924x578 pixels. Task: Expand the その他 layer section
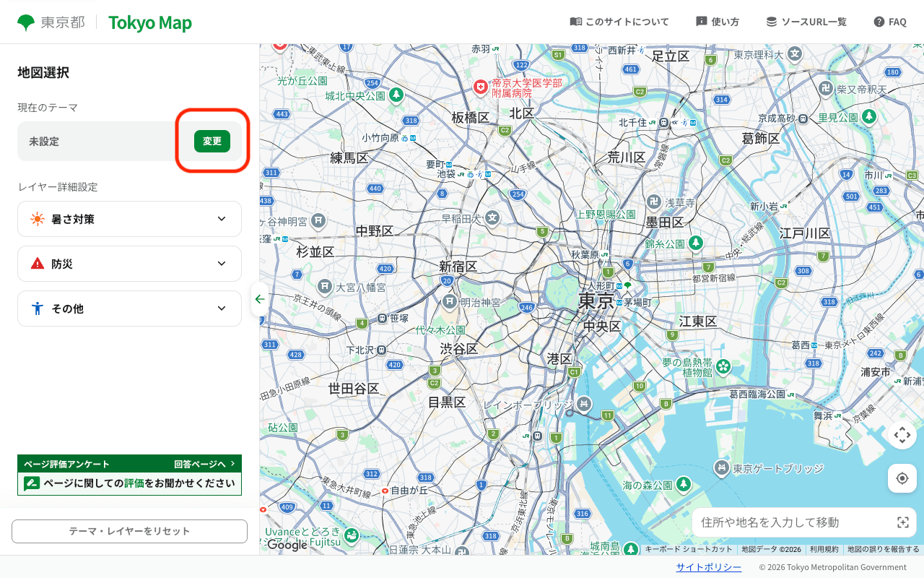[x=129, y=309]
